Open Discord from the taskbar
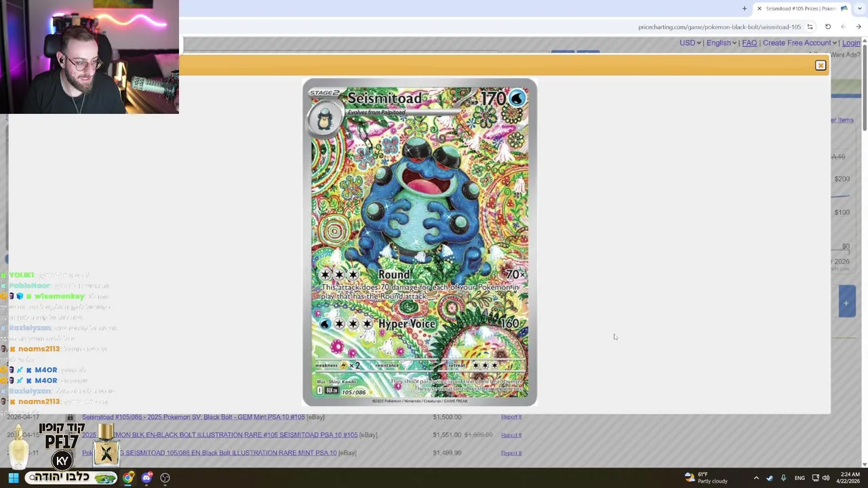This screenshot has height=488, width=868. (x=146, y=478)
